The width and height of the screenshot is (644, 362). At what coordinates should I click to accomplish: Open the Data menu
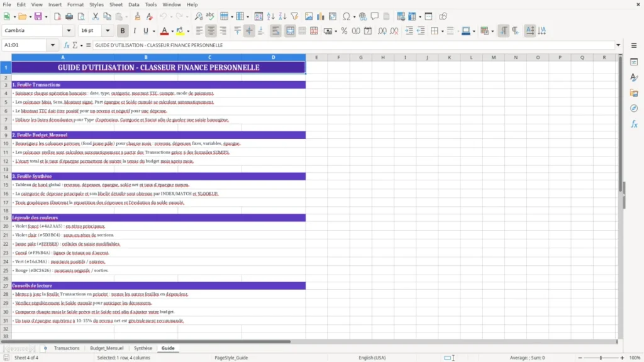133,4
